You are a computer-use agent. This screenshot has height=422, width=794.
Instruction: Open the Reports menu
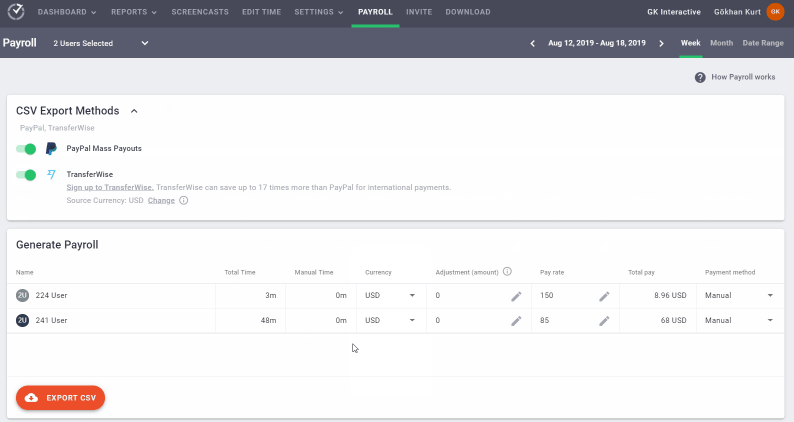[134, 12]
